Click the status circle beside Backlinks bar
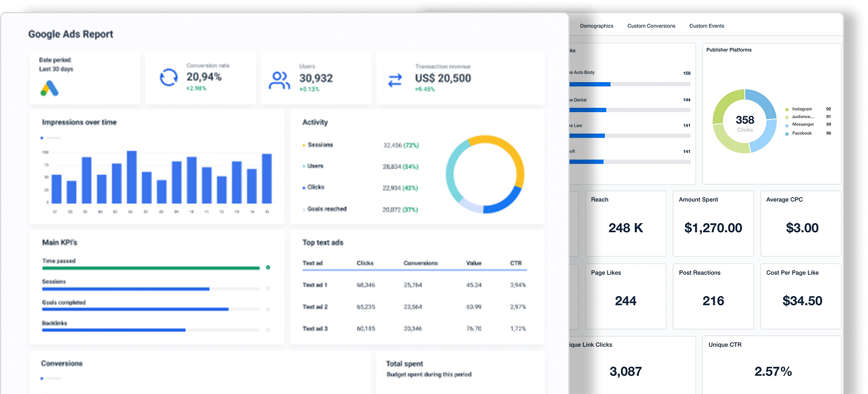Viewport: 868px width, 394px height. [x=268, y=330]
